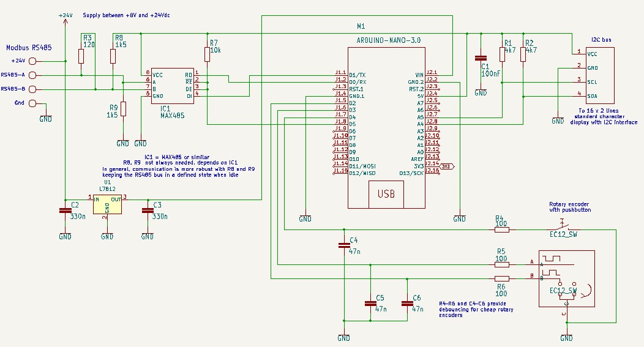This screenshot has height=347, width=644.
Task: Click the C4 47n capacitor symbol
Action: [x=344, y=245]
